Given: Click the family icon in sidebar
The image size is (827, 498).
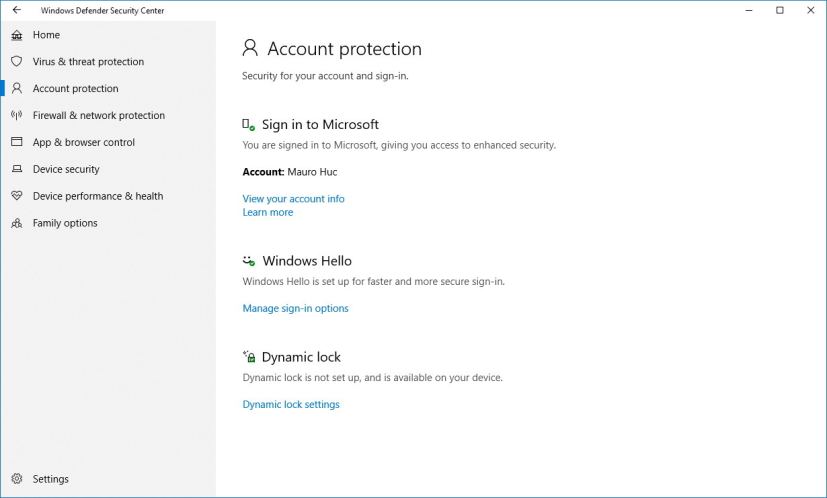Looking at the screenshot, I should point(17,223).
